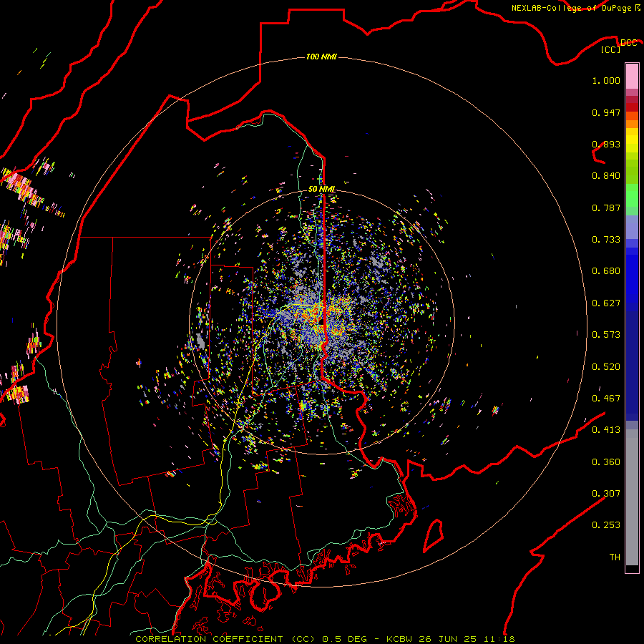Click the TH threshold label on scale
The height and width of the screenshot is (644, 644).
pyautogui.click(x=615, y=557)
